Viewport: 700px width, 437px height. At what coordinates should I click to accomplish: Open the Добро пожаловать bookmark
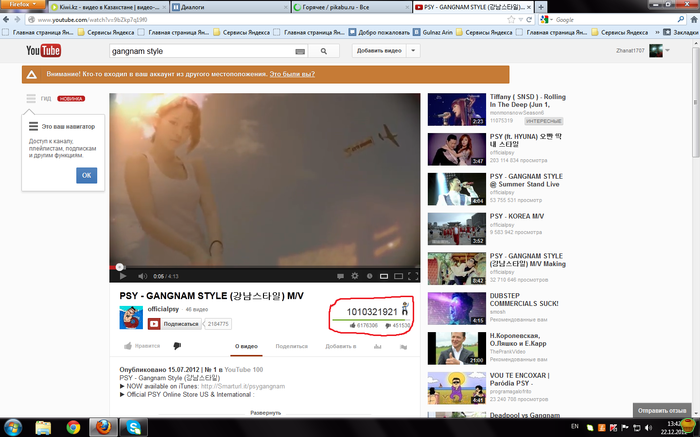[379, 32]
